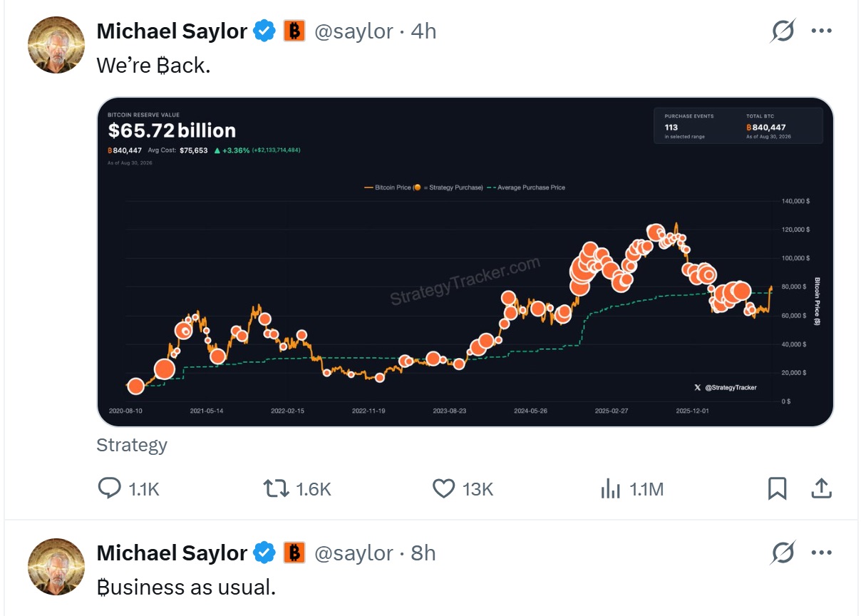Bookmark the We're Back post

coord(777,488)
